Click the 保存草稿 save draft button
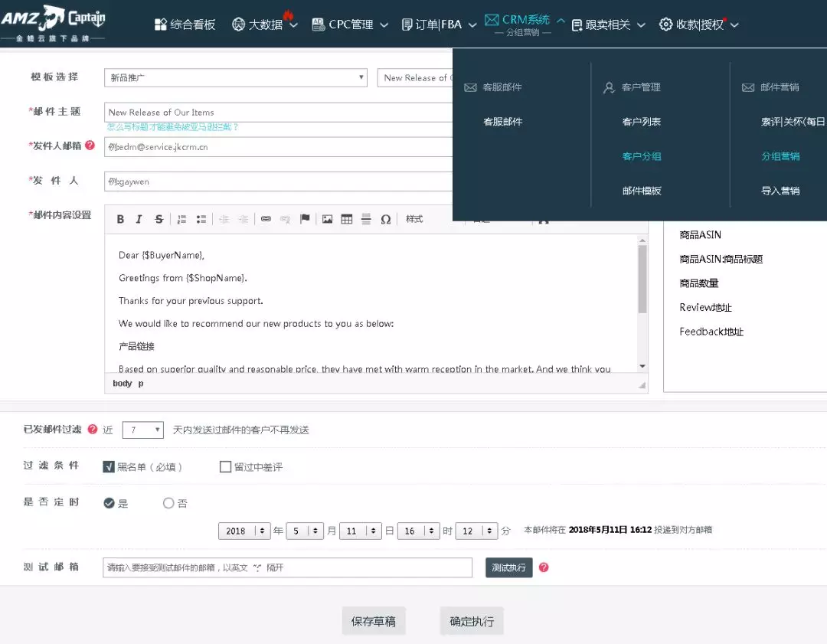The image size is (827, 644). pyautogui.click(x=374, y=621)
